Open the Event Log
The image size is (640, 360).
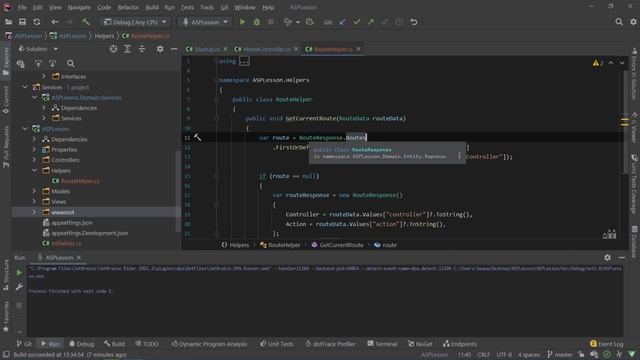pyautogui.click(x=607, y=344)
